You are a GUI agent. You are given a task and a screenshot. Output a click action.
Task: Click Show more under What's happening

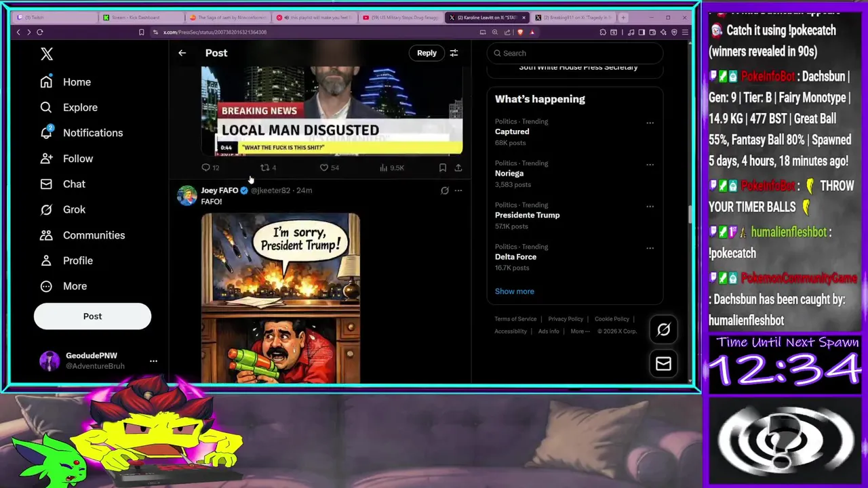514,291
